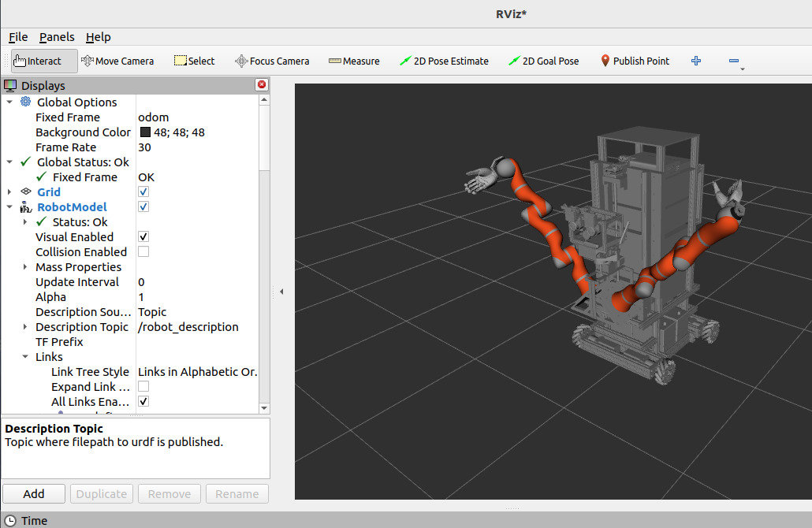Click the Displays vertical scrollbar thumb
This screenshot has width=812, height=528.
(264, 138)
